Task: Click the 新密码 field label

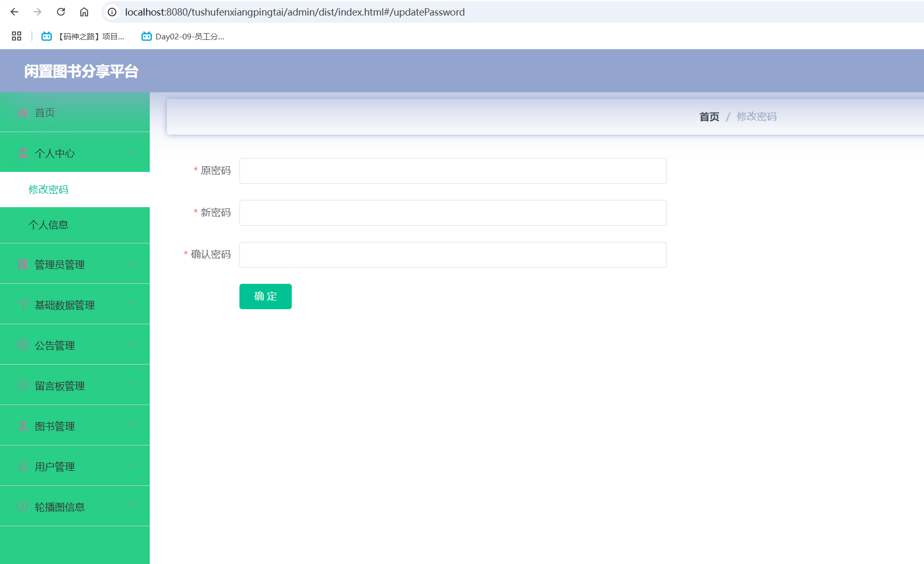Action: pos(216,212)
